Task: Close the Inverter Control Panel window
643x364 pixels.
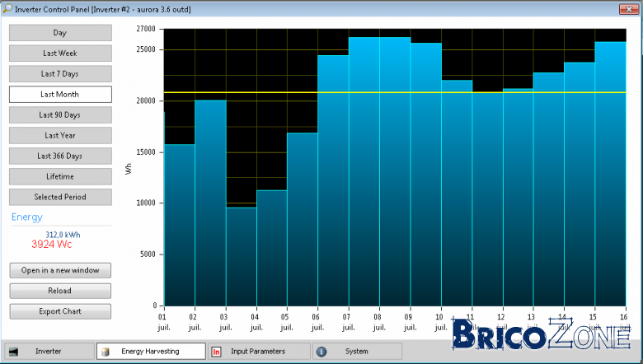Action: pos(629,9)
